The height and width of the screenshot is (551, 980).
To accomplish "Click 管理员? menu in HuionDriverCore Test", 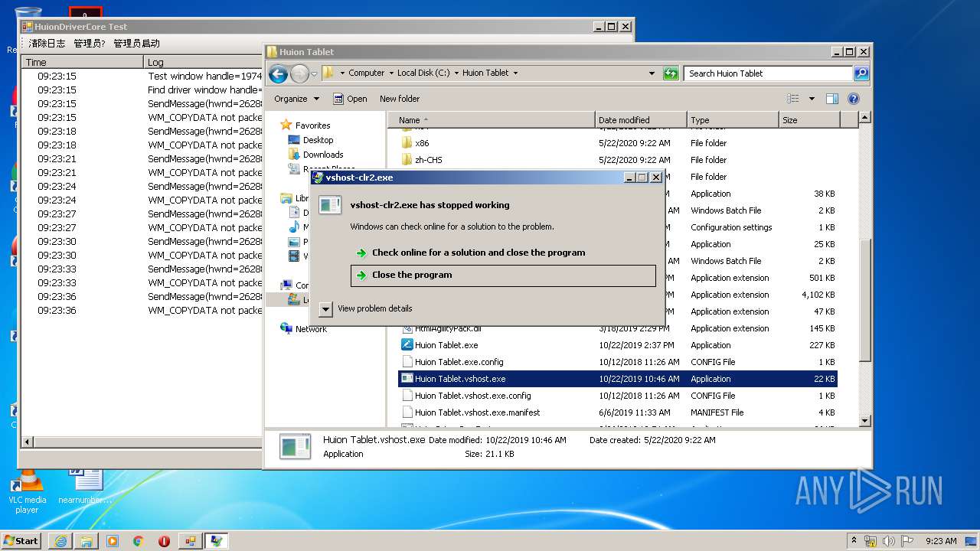I will tap(90, 44).
